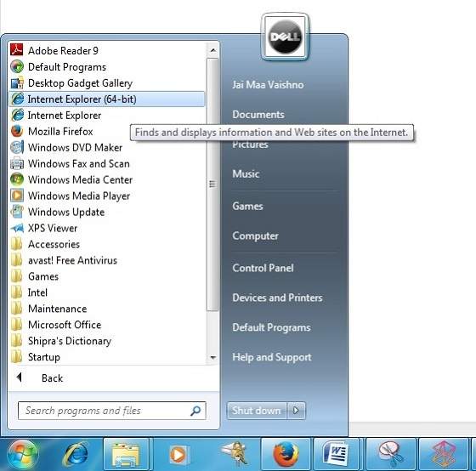Click the Windows Media Player icon in list
Screen dimensions: 476x471
tap(17, 196)
